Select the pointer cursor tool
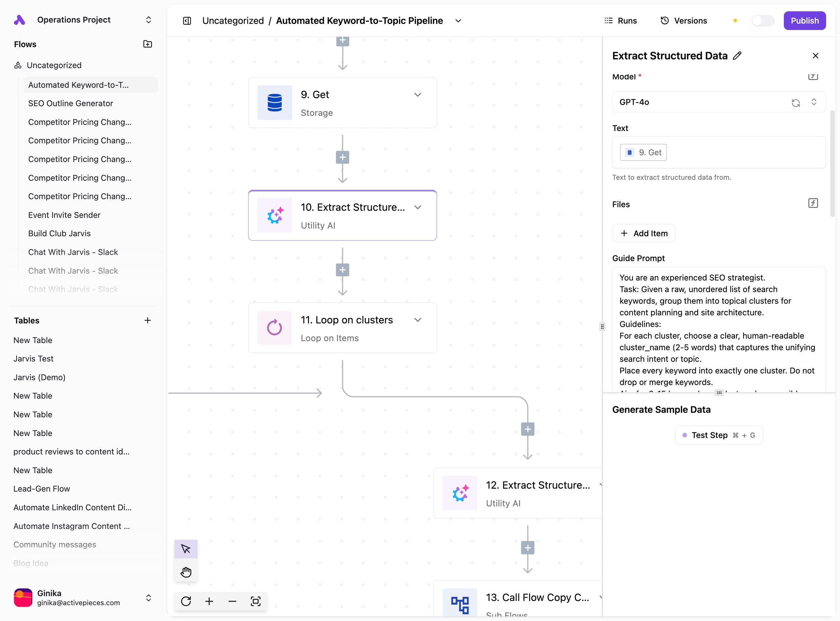 click(x=186, y=549)
